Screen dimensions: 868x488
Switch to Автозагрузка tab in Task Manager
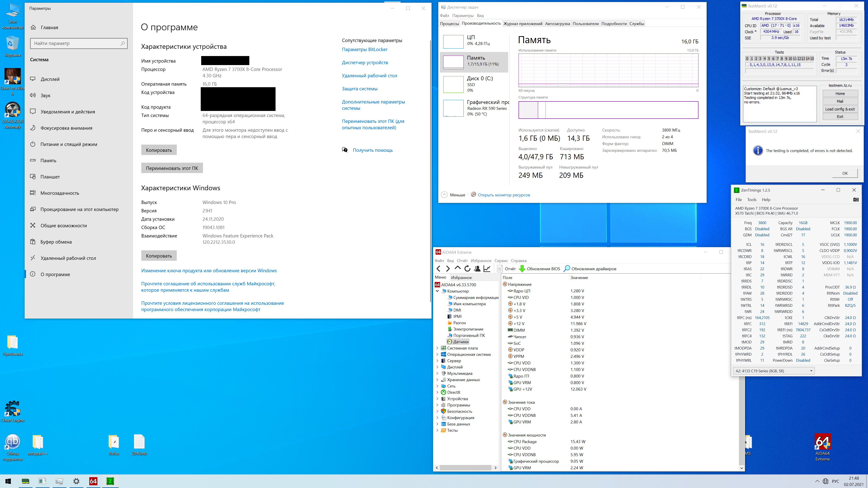[x=557, y=23]
